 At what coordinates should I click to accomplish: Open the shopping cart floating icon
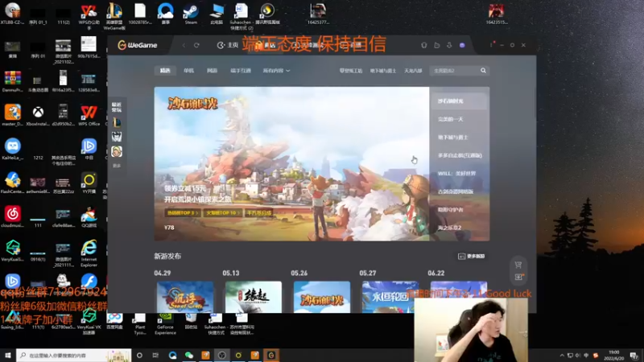point(518,265)
